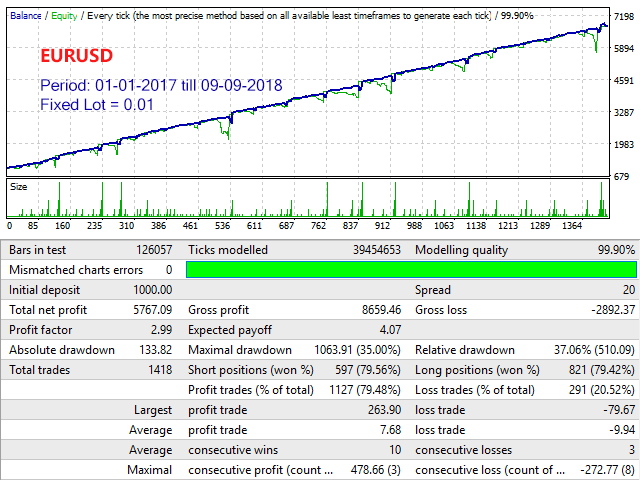
Task: Click the Gross loss value -2892.37
Action: (613, 310)
